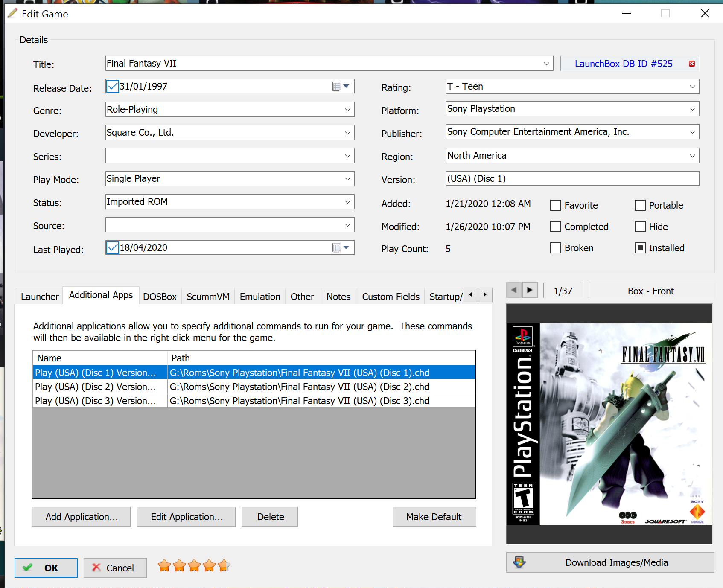Select the Additional Apps tab

pyautogui.click(x=101, y=295)
